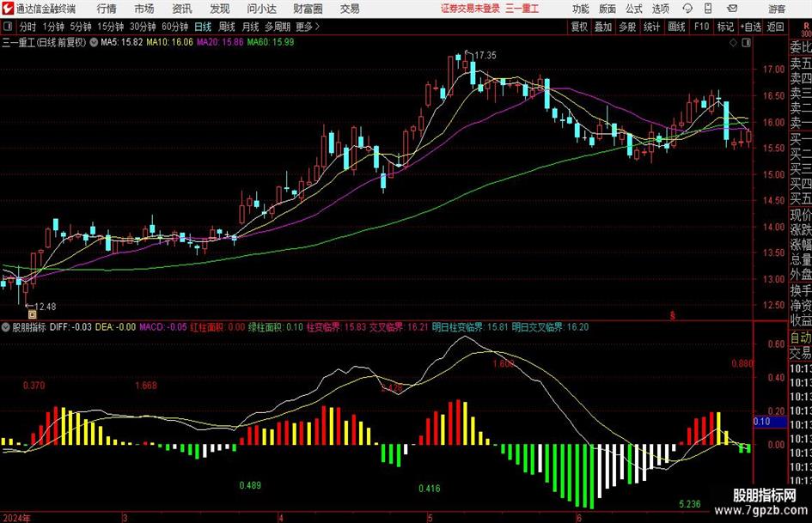Open the 选项 menu
The width and height of the screenshot is (812, 523).
pos(660,9)
